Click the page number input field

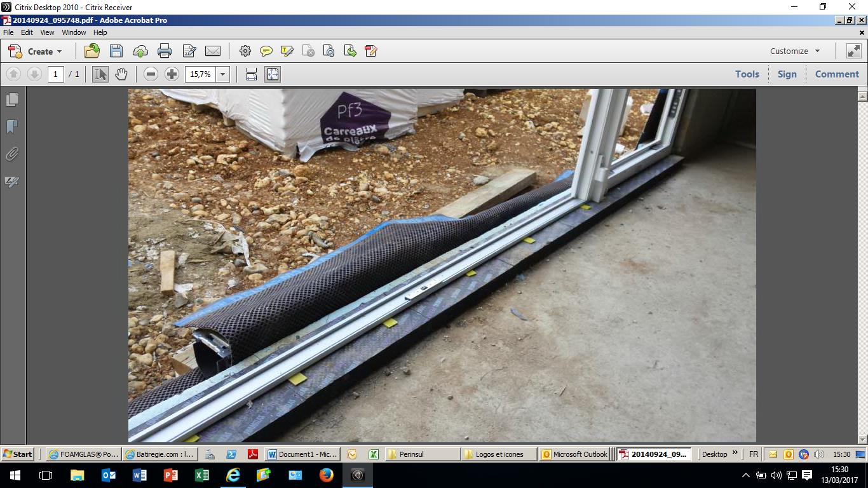point(55,74)
